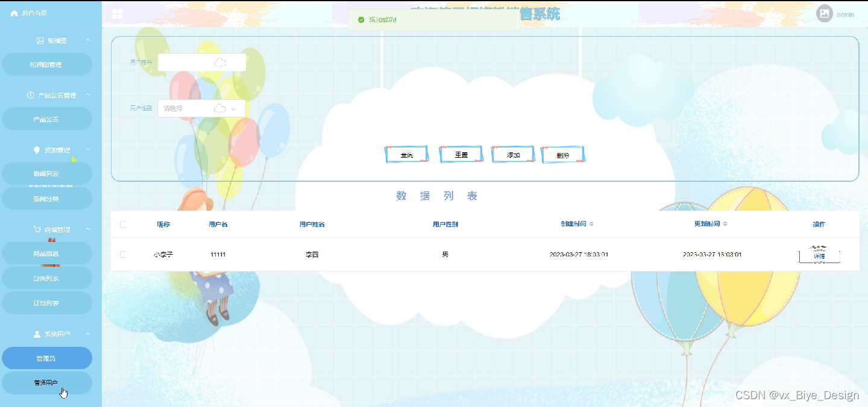Click the admin avatar icon
This screenshot has width=868, height=407.
coord(825,13)
